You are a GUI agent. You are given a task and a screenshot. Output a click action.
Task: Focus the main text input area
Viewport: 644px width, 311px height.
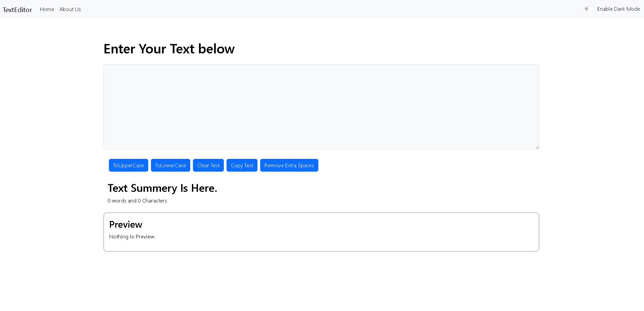pyautogui.click(x=321, y=106)
